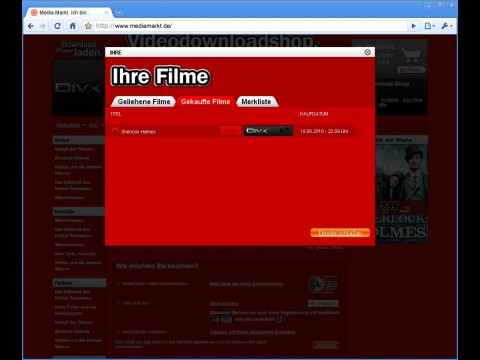Open the shopping cart icon on the page

click(411, 55)
